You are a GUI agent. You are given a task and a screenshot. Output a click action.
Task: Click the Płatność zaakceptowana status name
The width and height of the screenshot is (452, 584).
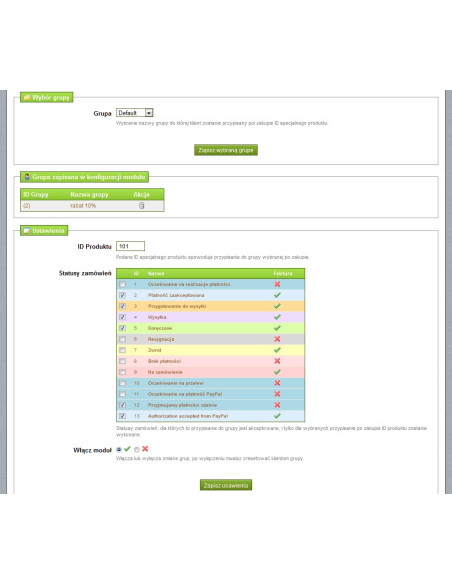pyautogui.click(x=176, y=295)
